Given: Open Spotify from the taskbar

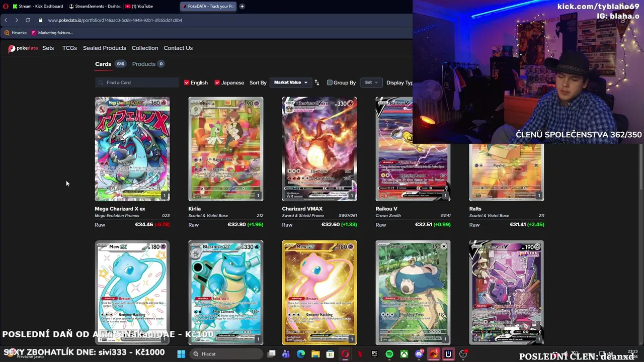Looking at the screenshot, I should (389, 354).
